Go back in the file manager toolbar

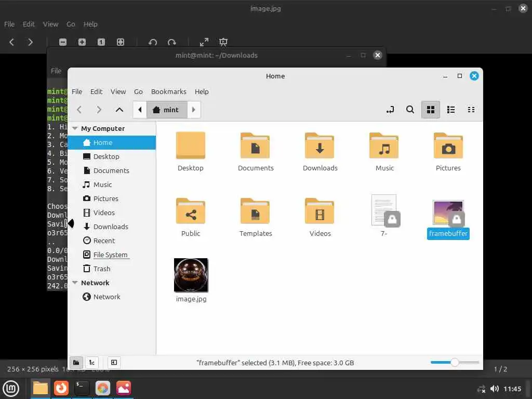pos(79,110)
